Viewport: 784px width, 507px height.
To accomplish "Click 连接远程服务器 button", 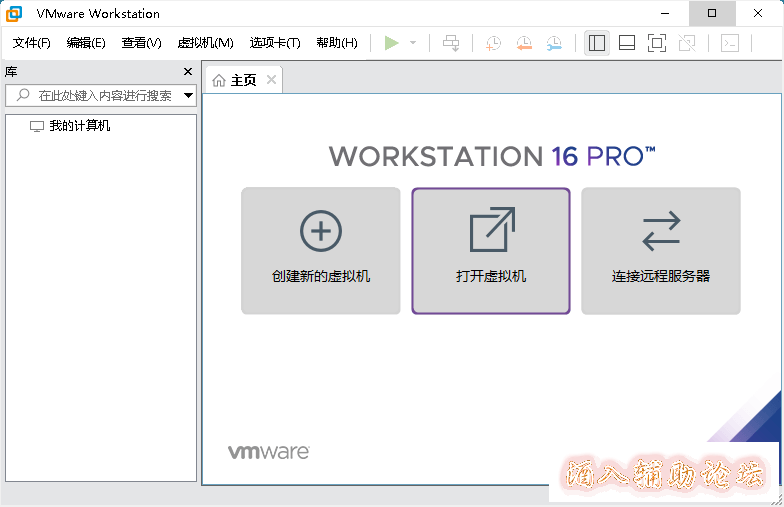I will (660, 250).
